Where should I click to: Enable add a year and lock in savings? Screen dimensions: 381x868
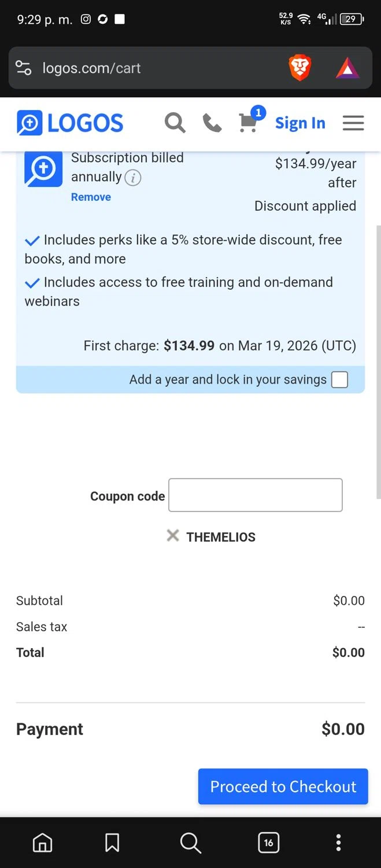(339, 380)
